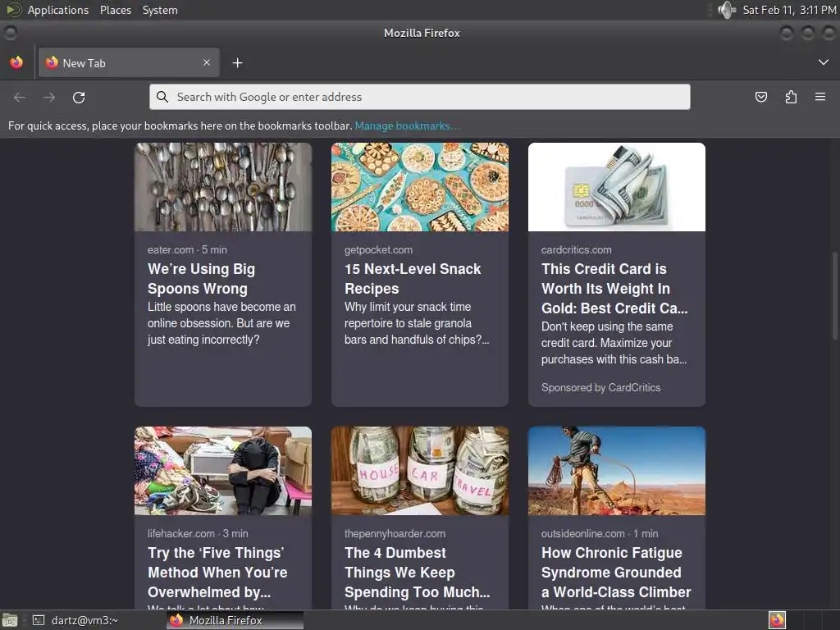Close the New Tab tab
The width and height of the screenshot is (840, 630).
[207, 62]
